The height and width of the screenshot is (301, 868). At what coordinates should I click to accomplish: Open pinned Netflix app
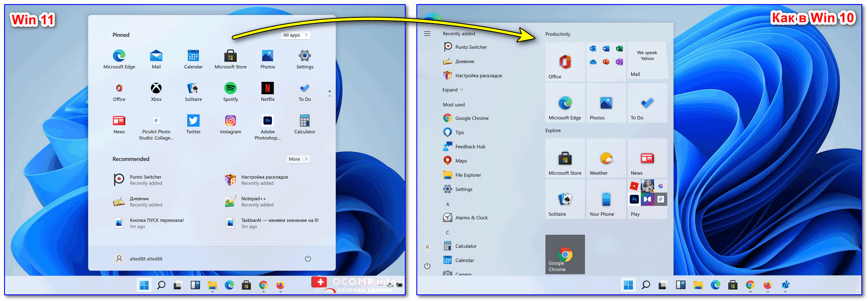[267, 92]
